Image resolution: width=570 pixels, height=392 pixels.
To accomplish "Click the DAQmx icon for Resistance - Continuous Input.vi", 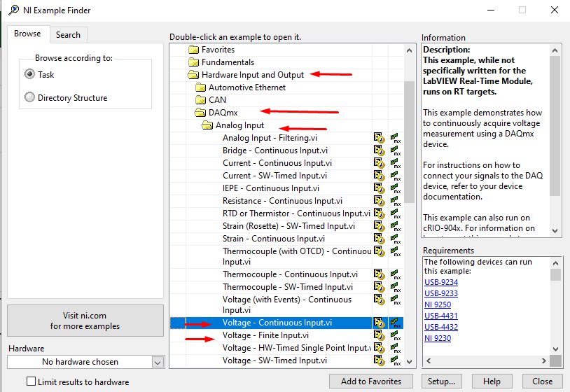I will tap(396, 201).
